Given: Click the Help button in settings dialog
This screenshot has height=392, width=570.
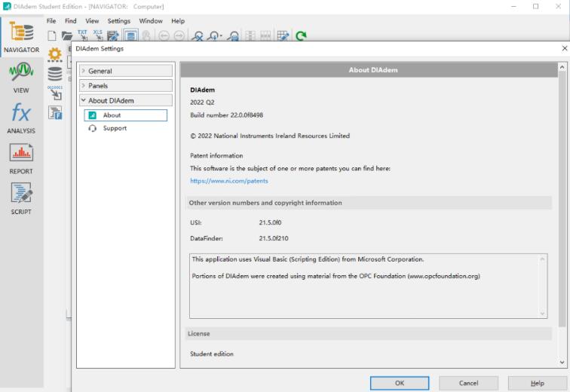Looking at the screenshot, I should 538,383.
